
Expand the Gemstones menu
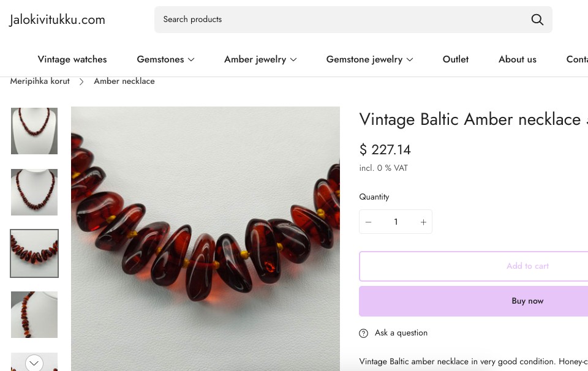tap(165, 59)
